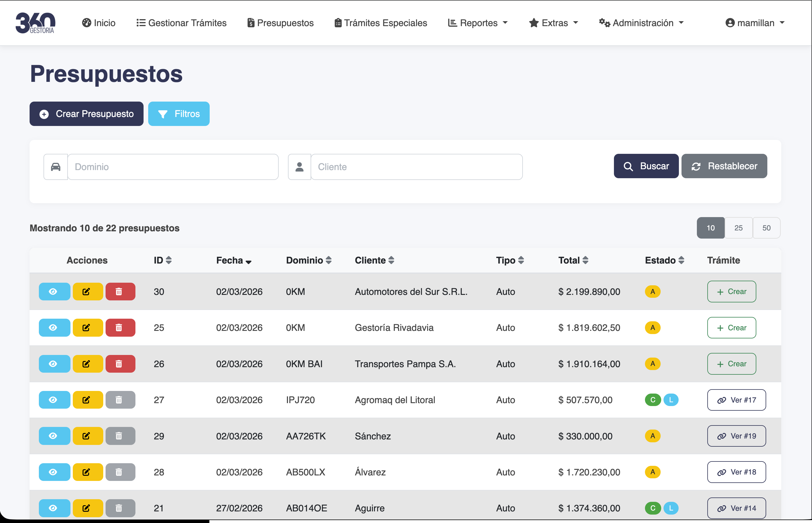
Task: Open Trámites Especiales section
Action: [x=381, y=23]
